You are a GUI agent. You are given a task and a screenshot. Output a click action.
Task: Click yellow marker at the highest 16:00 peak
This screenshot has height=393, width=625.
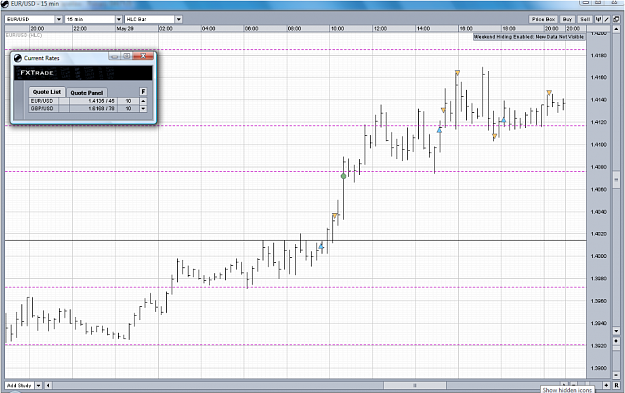tap(457, 73)
